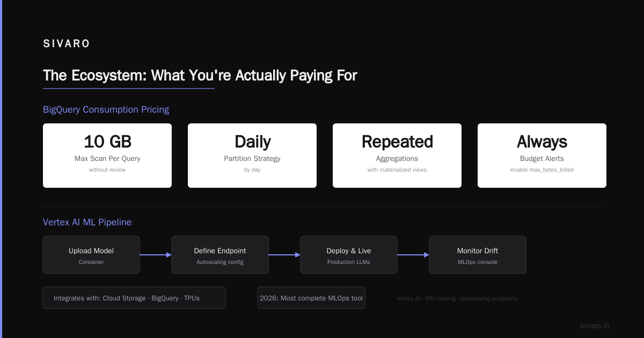This screenshot has height=338, width=644.
Task: Open the Repeated Aggregations card
Action: pyautogui.click(x=397, y=156)
